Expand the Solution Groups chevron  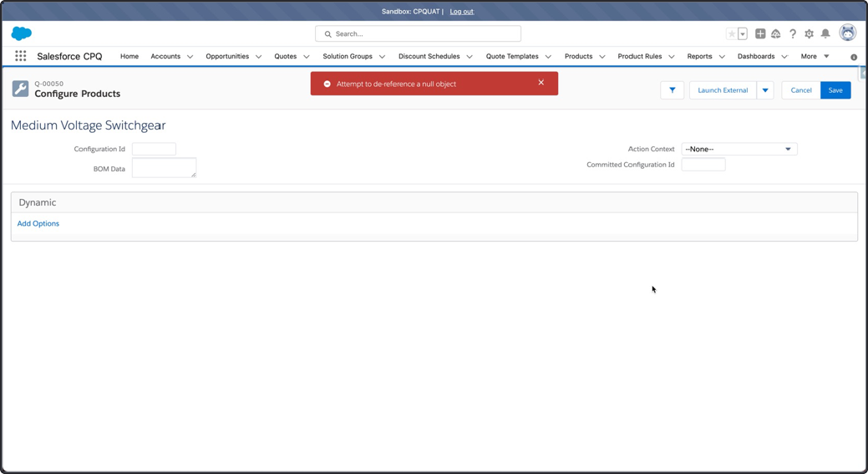click(382, 57)
